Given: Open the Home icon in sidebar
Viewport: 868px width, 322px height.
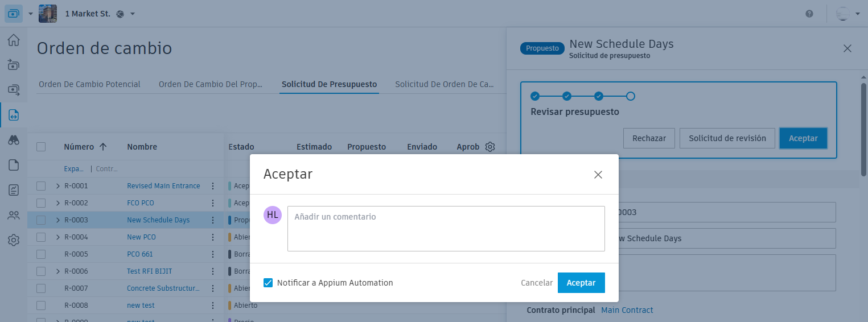Looking at the screenshot, I should (14, 40).
